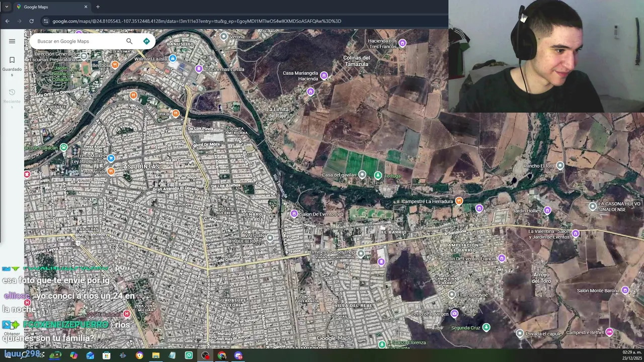Click the Campestre Bethel pin
The height and width of the screenshot is (362, 644).
tap(609, 332)
